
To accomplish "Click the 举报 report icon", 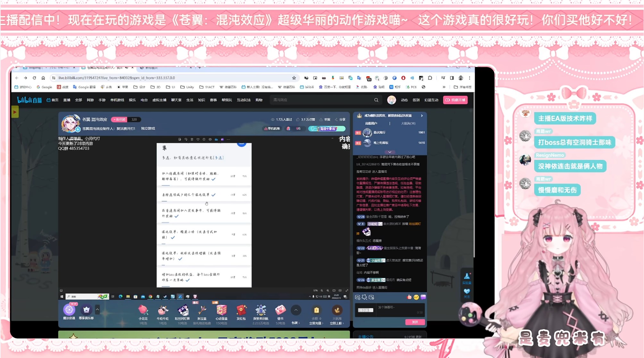I will pos(325,119).
